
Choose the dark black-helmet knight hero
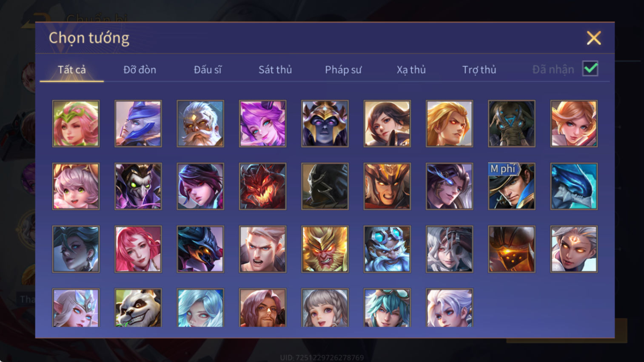pos(325,187)
